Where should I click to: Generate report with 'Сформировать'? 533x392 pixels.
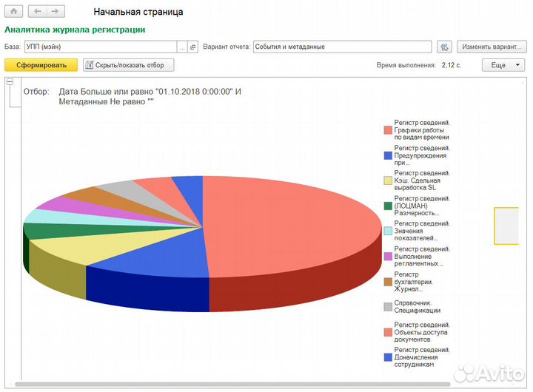[x=41, y=65]
